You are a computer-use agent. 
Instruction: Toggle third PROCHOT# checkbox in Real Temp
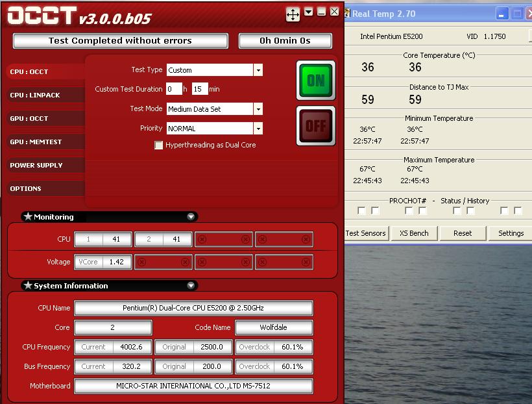(409, 210)
